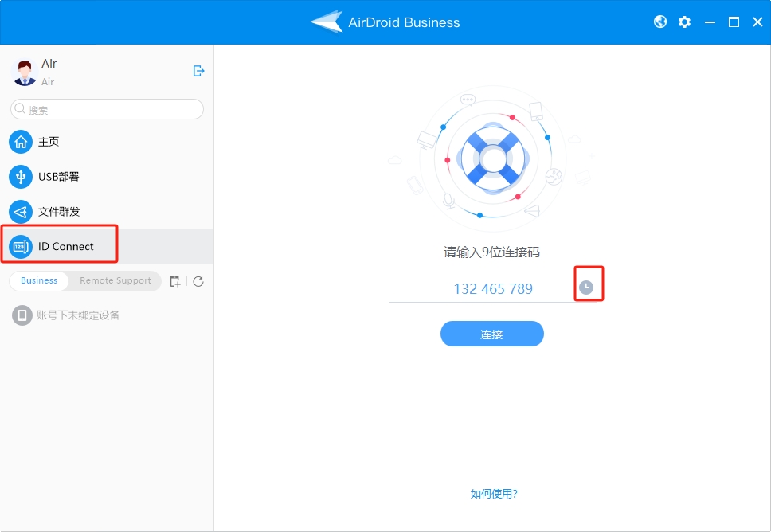Open connection history clock icon
Screen dimensions: 771x532
(x=586, y=288)
